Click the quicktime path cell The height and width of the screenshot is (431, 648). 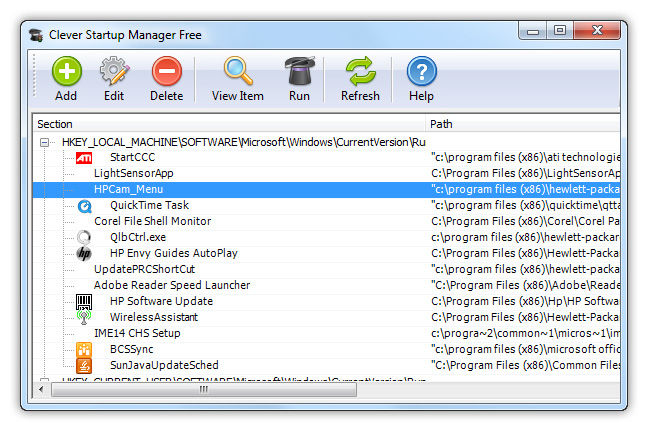pyautogui.click(x=525, y=205)
